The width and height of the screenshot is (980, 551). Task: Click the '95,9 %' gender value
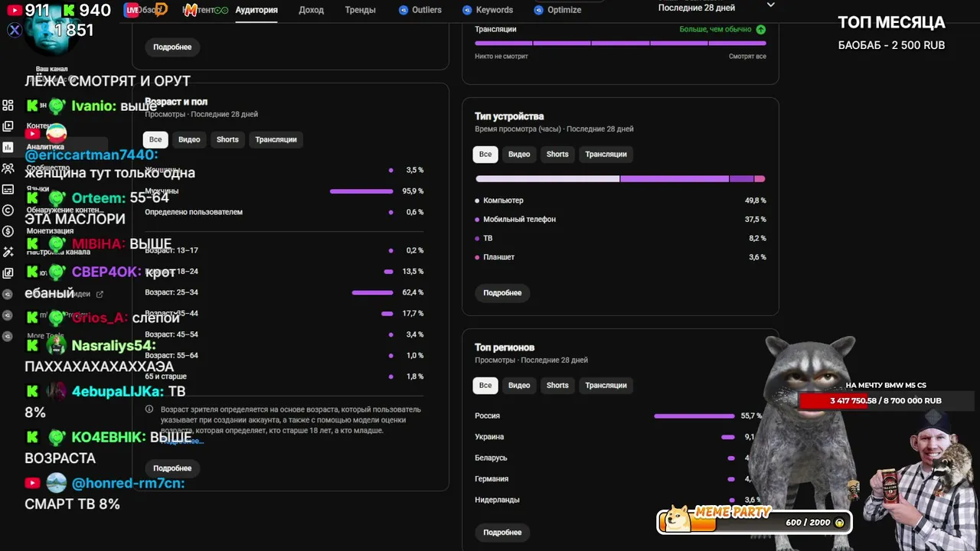(413, 191)
